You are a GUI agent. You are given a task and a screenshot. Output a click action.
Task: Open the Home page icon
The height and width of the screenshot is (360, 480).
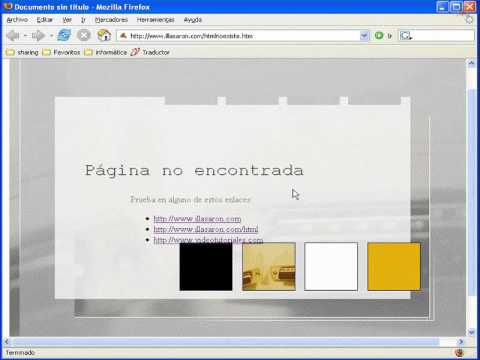click(104, 35)
